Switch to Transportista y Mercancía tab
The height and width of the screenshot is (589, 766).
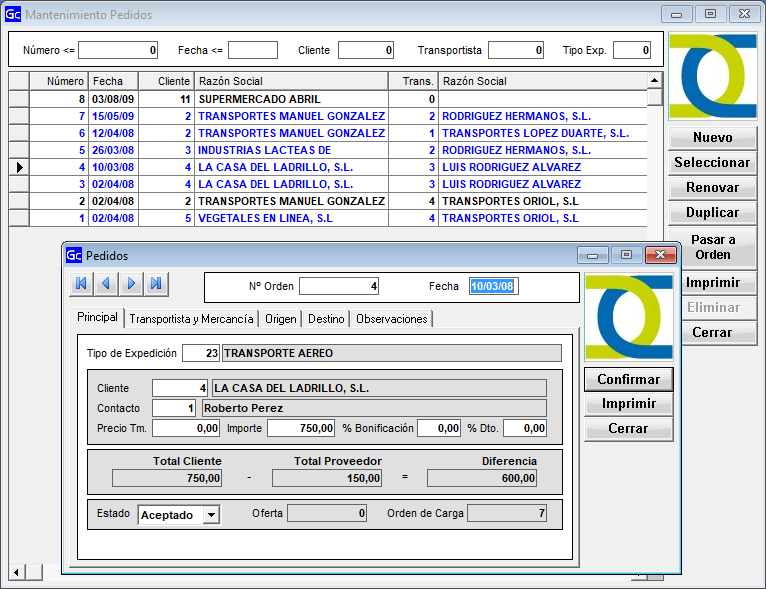[x=191, y=319]
